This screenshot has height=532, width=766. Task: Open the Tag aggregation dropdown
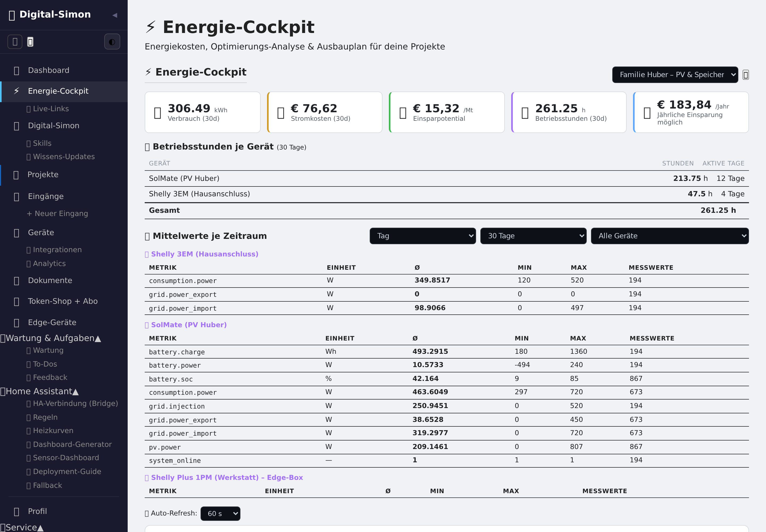tap(423, 236)
